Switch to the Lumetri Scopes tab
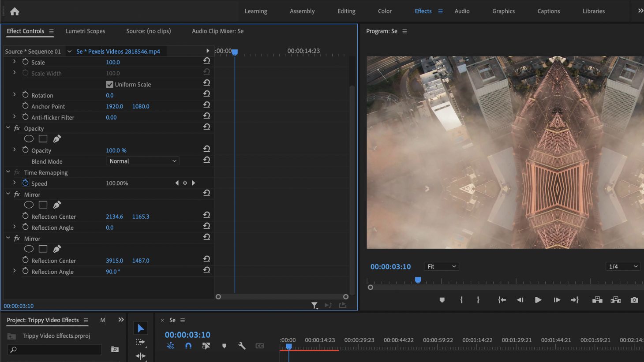644x362 pixels. click(85, 31)
